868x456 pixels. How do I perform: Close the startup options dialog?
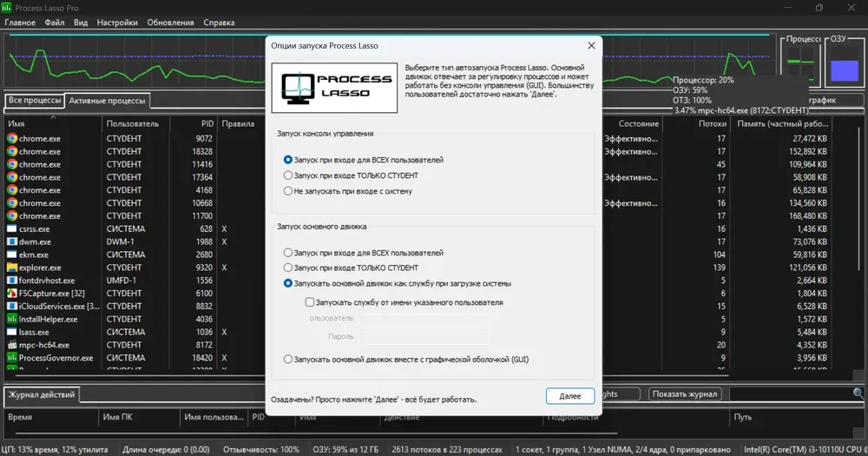[591, 45]
